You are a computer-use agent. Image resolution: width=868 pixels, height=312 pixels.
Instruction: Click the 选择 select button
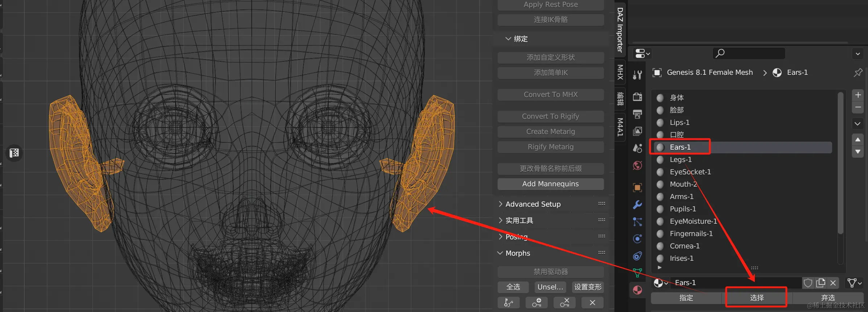click(757, 298)
